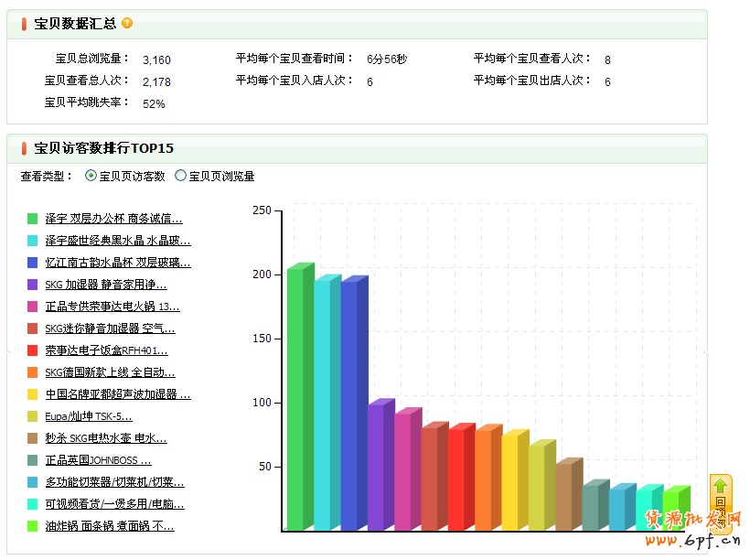This screenshot has height=560, width=750.
Task: Click the brown legend square for 秒杀 SKG电热水壶
Action: pyautogui.click(x=33, y=438)
